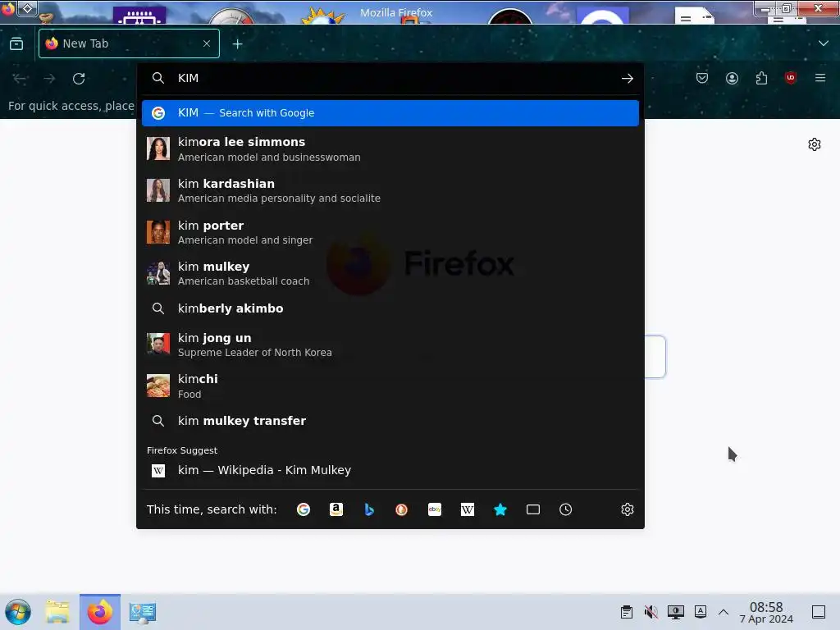Image resolution: width=840 pixels, height=630 pixels.
Task: Select the kimberly akimbo suggestion
Action: tap(390, 308)
